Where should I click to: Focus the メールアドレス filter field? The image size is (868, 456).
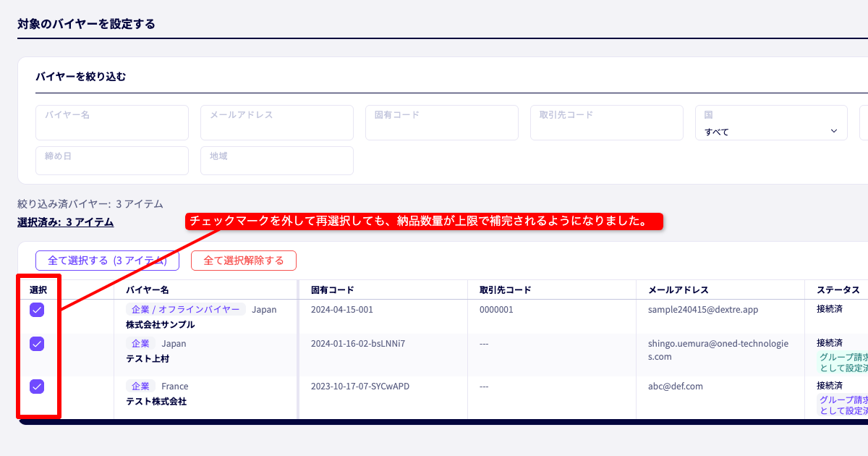[x=277, y=123]
